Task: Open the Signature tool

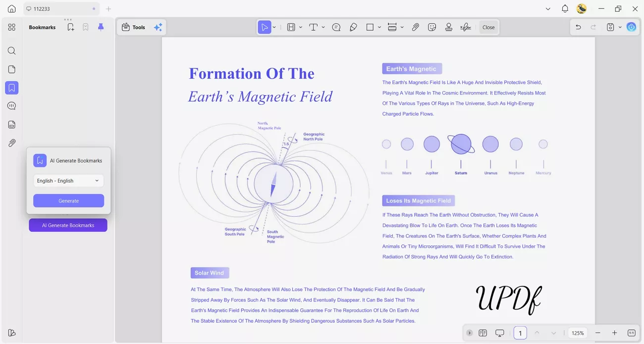Action: tap(466, 27)
